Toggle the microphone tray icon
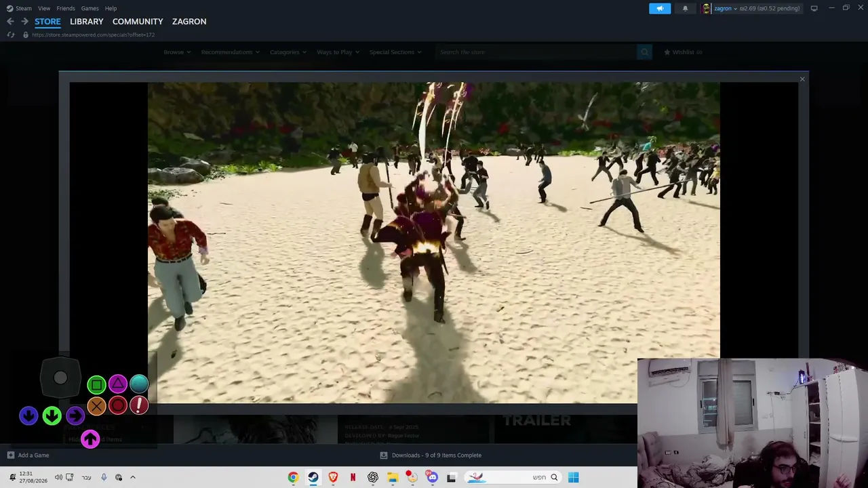The width and height of the screenshot is (868, 488). (x=104, y=477)
